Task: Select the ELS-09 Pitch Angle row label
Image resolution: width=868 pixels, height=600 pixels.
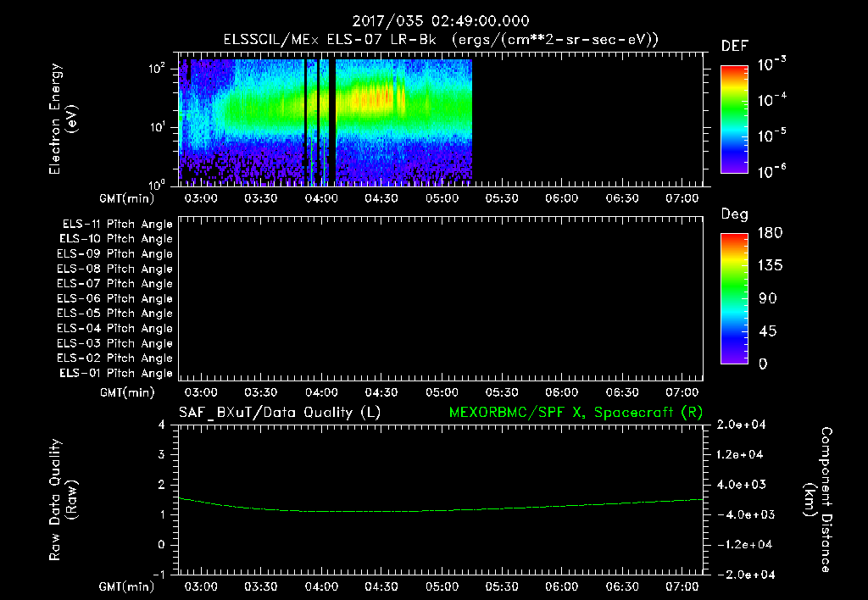Action: (x=114, y=254)
